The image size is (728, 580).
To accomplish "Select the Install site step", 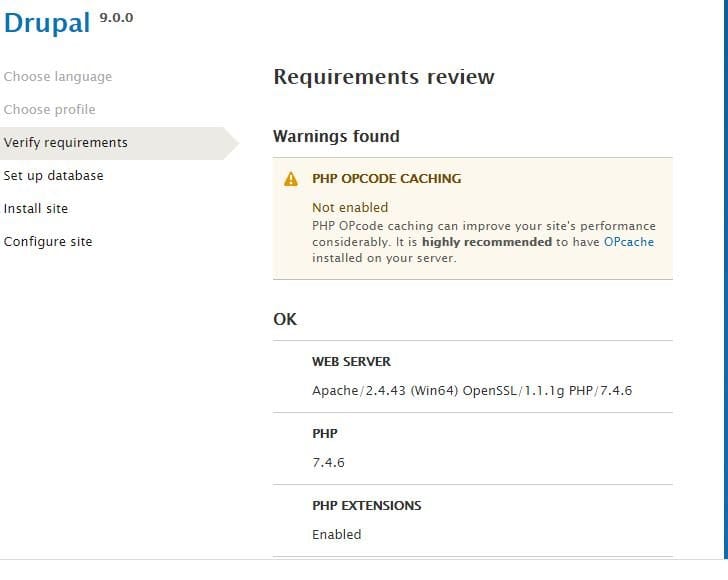I will click(x=36, y=209).
